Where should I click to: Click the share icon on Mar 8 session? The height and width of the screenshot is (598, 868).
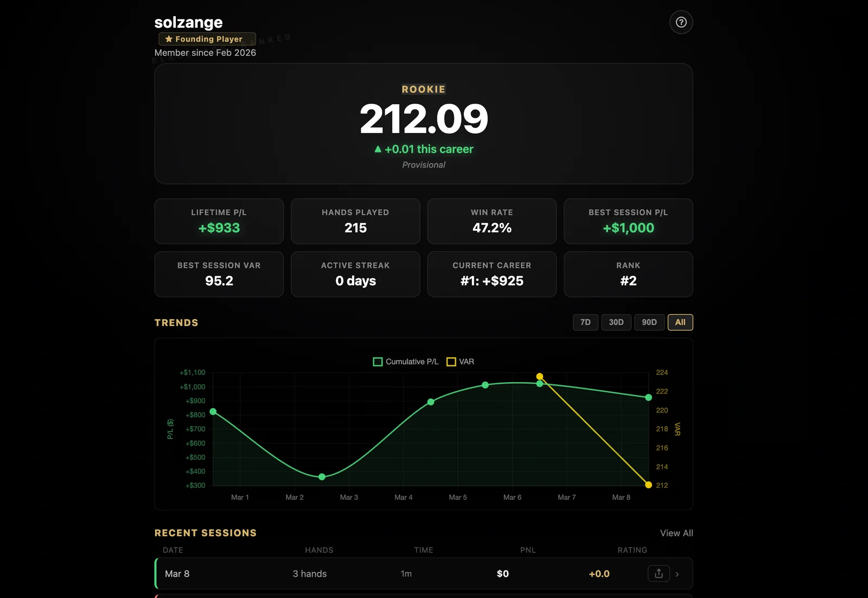click(x=659, y=574)
